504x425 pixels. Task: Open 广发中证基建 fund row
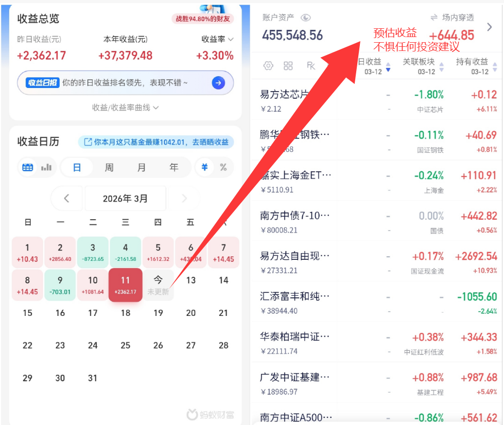click(377, 384)
